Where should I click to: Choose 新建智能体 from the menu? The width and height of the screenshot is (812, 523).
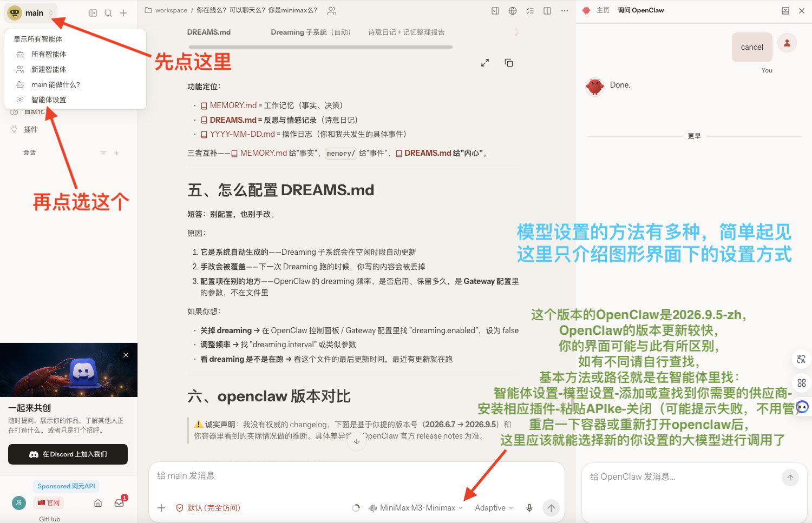pyautogui.click(x=75, y=69)
